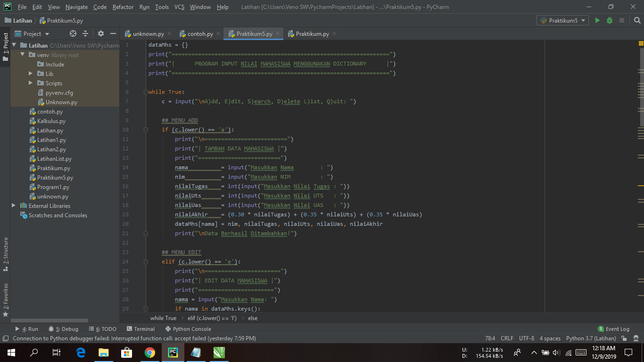Click the 4 spaces indent setting
Image resolution: width=644 pixels, height=362 pixels.
[x=550, y=338]
